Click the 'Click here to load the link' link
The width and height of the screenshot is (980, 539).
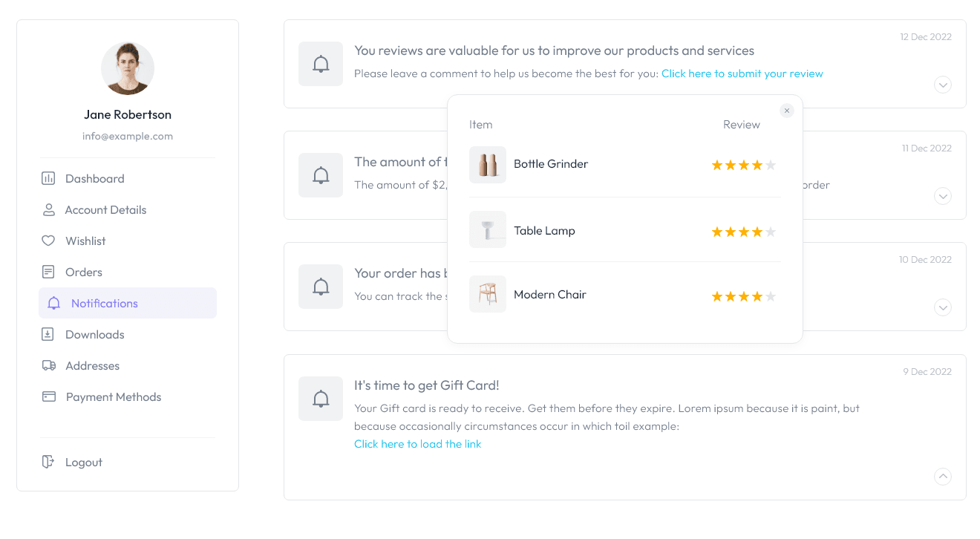pos(417,444)
